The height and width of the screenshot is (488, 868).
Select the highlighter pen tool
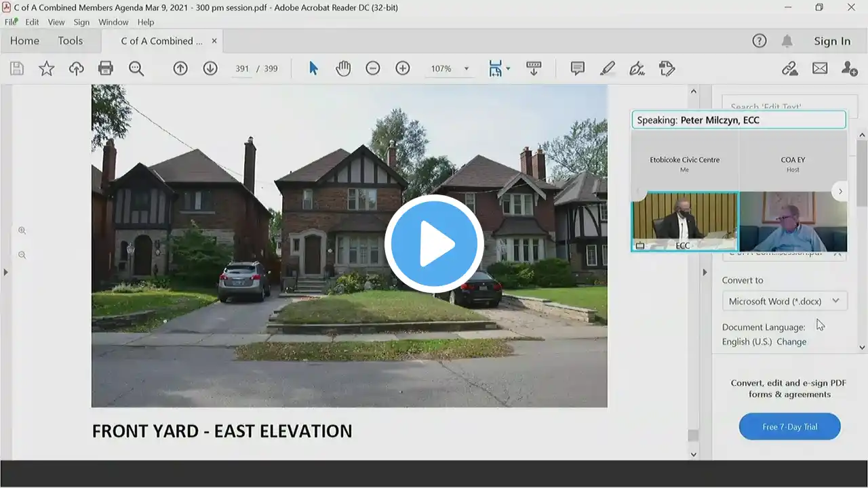(608, 68)
